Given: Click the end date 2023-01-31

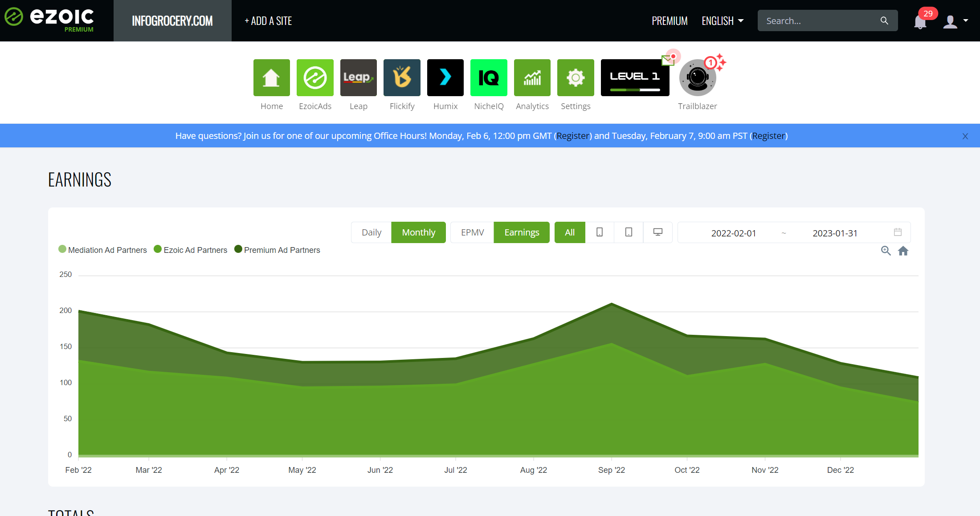Looking at the screenshot, I should pyautogui.click(x=835, y=233).
